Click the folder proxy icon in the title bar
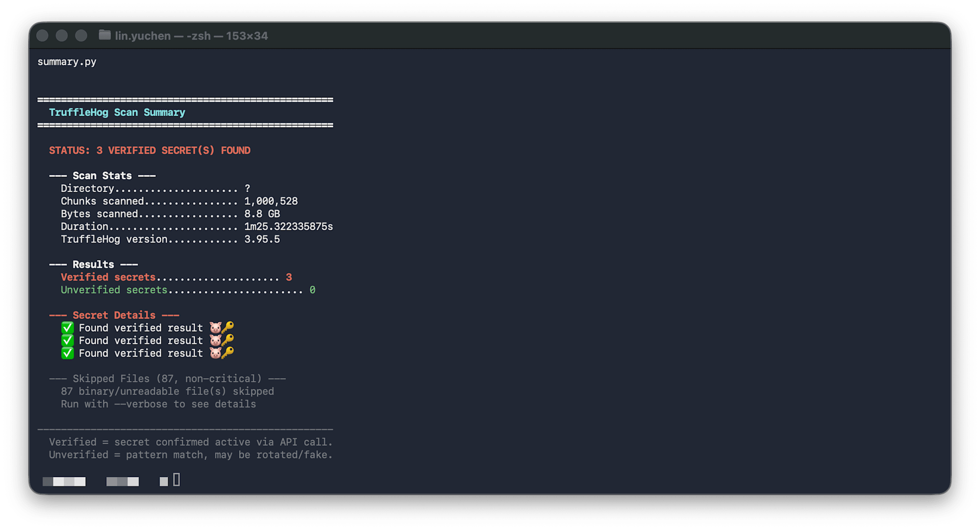Screen dimensions: 980x530 pos(104,35)
